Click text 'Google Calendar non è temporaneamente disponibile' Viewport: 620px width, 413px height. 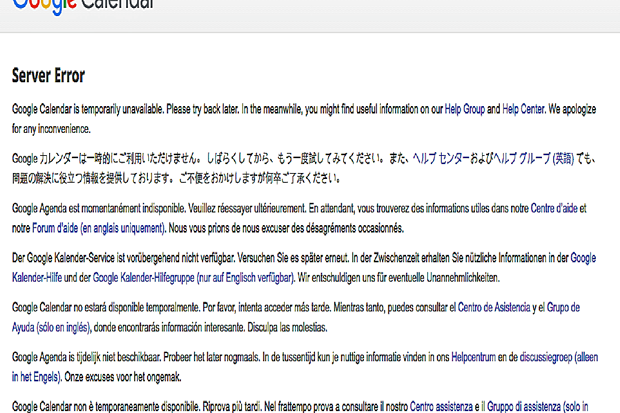pos(106,407)
